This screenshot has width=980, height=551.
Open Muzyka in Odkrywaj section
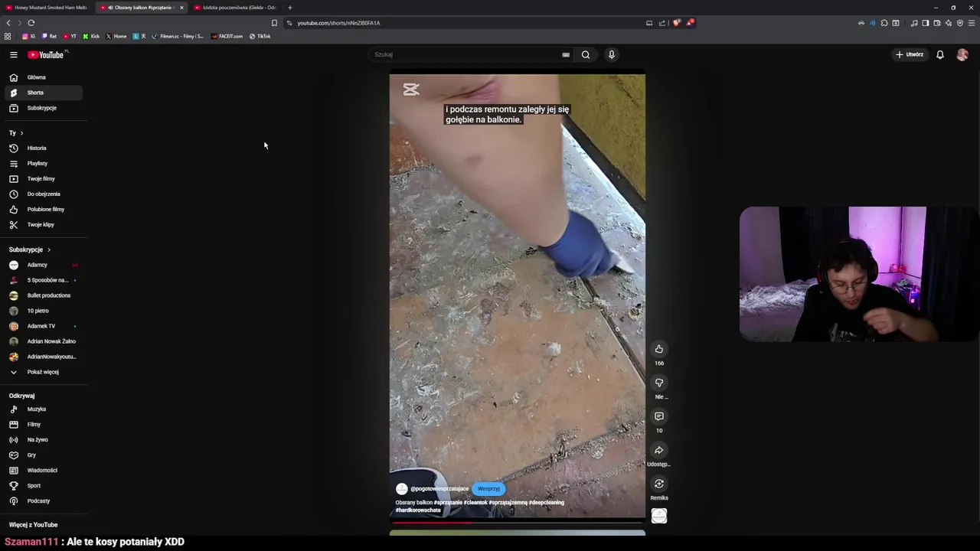pyautogui.click(x=44, y=409)
